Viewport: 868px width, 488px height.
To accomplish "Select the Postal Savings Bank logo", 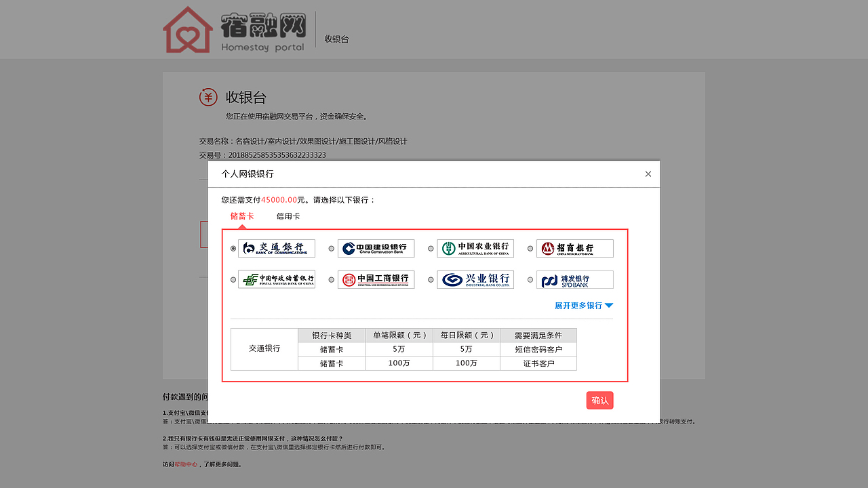I will coord(277,279).
